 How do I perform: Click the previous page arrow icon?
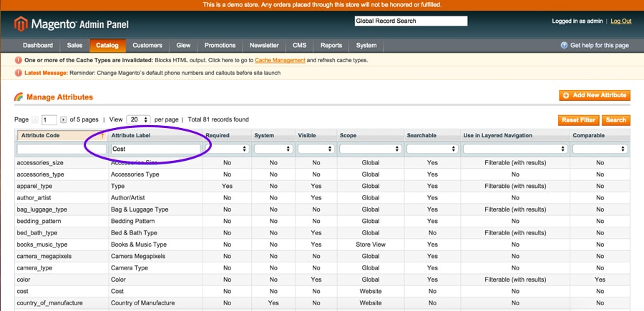pos(35,120)
